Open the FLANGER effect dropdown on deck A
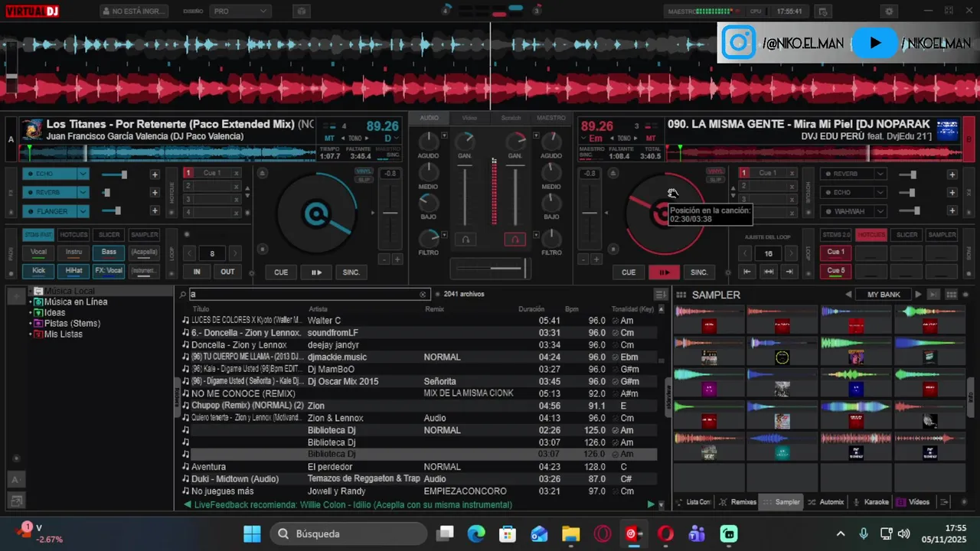This screenshot has height=551, width=980. pos(83,211)
